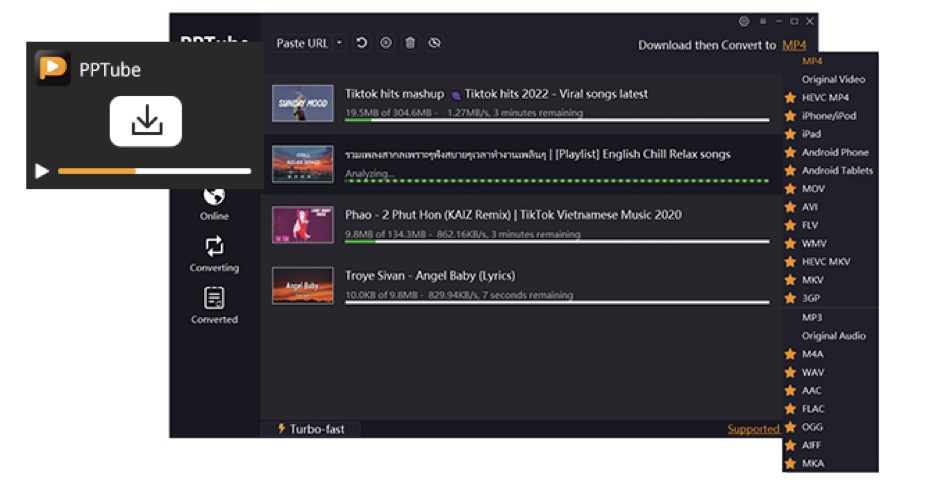The image size is (936, 480).
Task: Click the star icon beside 3GP
Action: point(790,298)
